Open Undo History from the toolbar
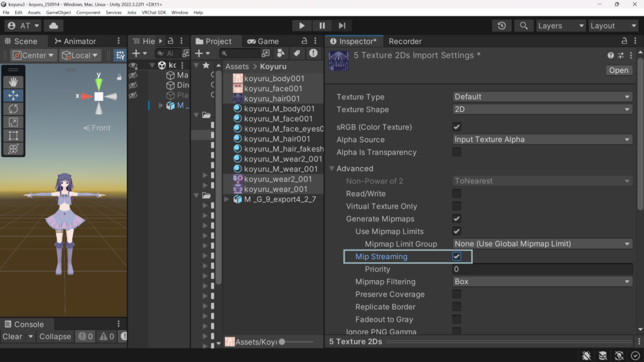This screenshot has height=362, width=644. click(501, 26)
